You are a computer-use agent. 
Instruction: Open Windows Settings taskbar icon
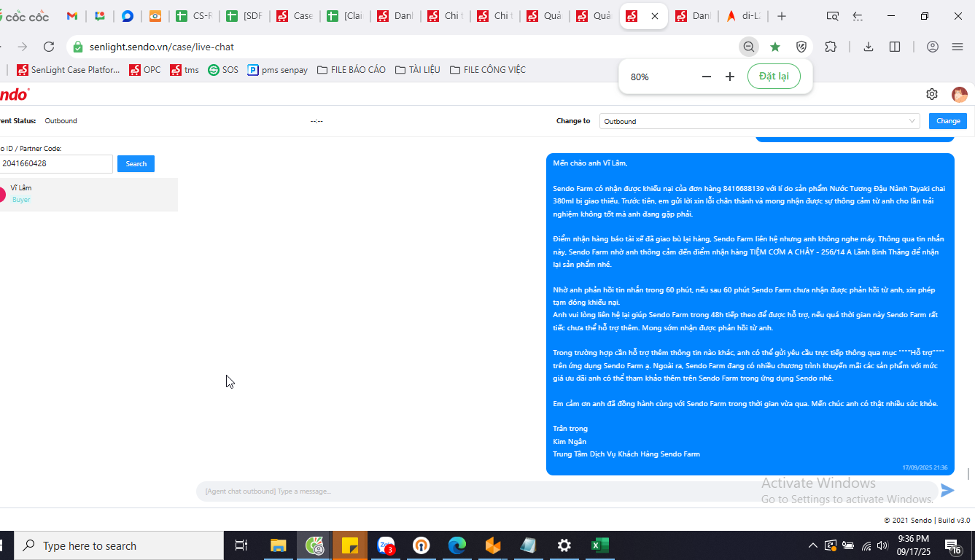click(564, 545)
